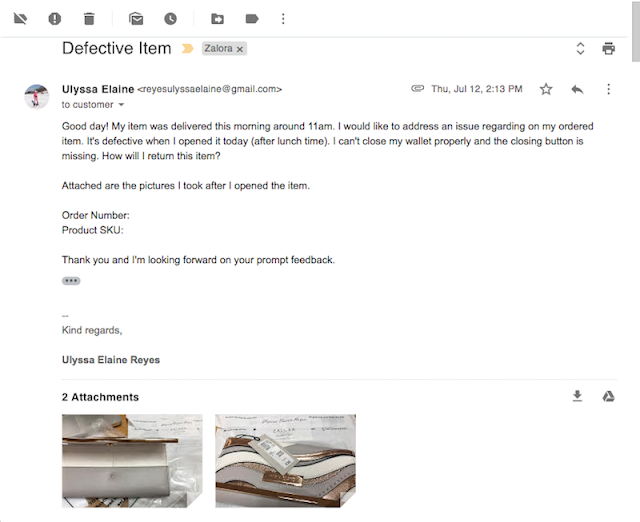Toggle the importance marker beside subject
The height and width of the screenshot is (522, 640).
pos(187,48)
